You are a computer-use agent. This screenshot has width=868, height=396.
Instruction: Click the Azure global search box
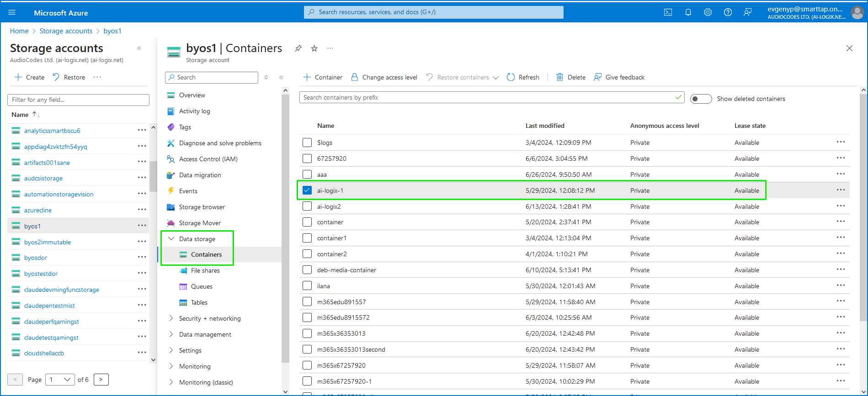pos(434,12)
